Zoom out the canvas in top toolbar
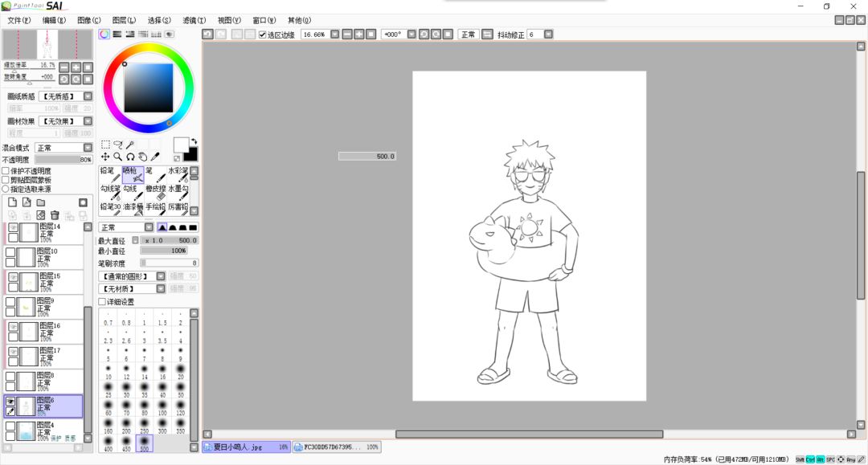The height and width of the screenshot is (465, 868). tap(347, 35)
